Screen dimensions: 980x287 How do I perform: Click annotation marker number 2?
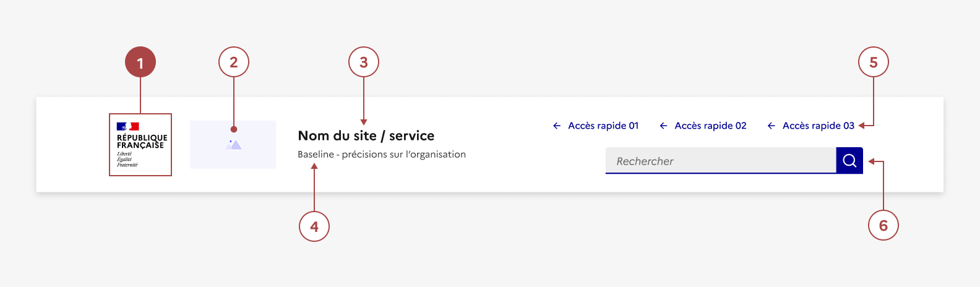coord(234,62)
